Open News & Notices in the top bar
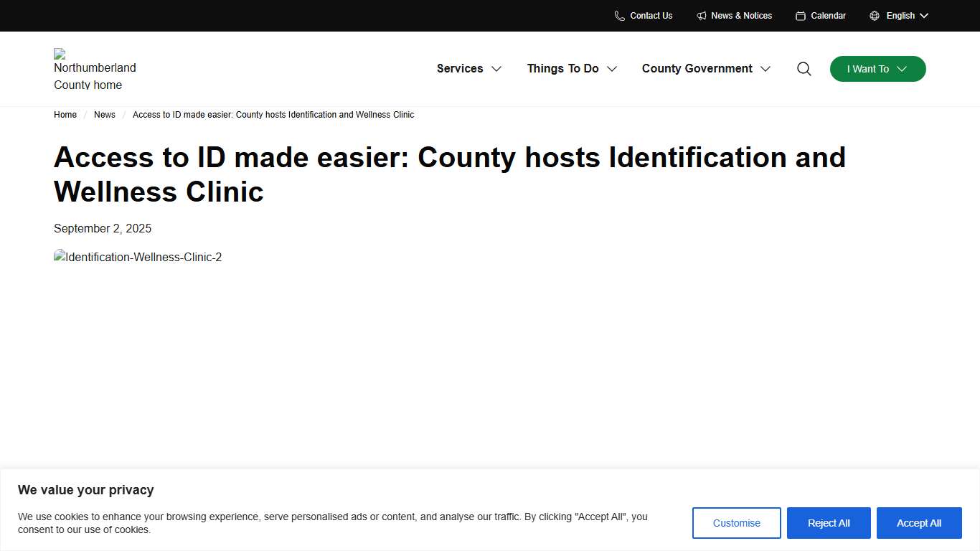 pyautogui.click(x=742, y=16)
